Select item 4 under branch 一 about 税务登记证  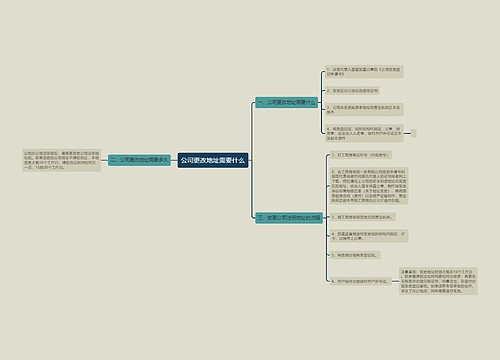pyautogui.click(x=364, y=133)
